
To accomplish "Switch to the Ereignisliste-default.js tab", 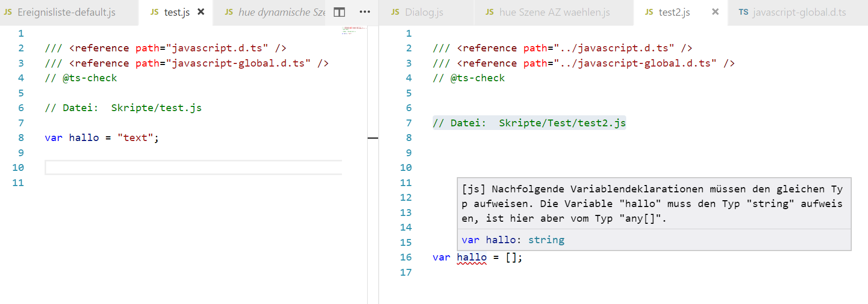I will pyautogui.click(x=66, y=12).
